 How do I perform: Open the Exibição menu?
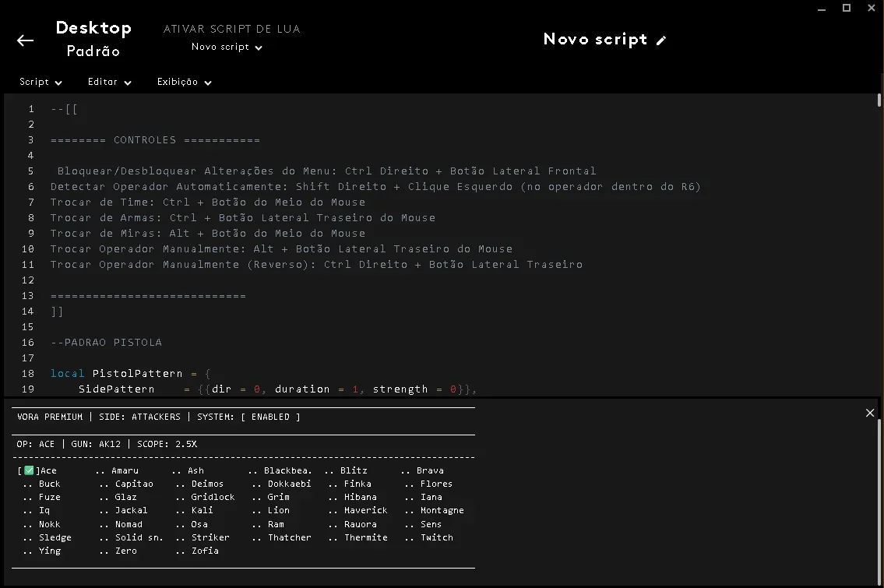click(185, 82)
